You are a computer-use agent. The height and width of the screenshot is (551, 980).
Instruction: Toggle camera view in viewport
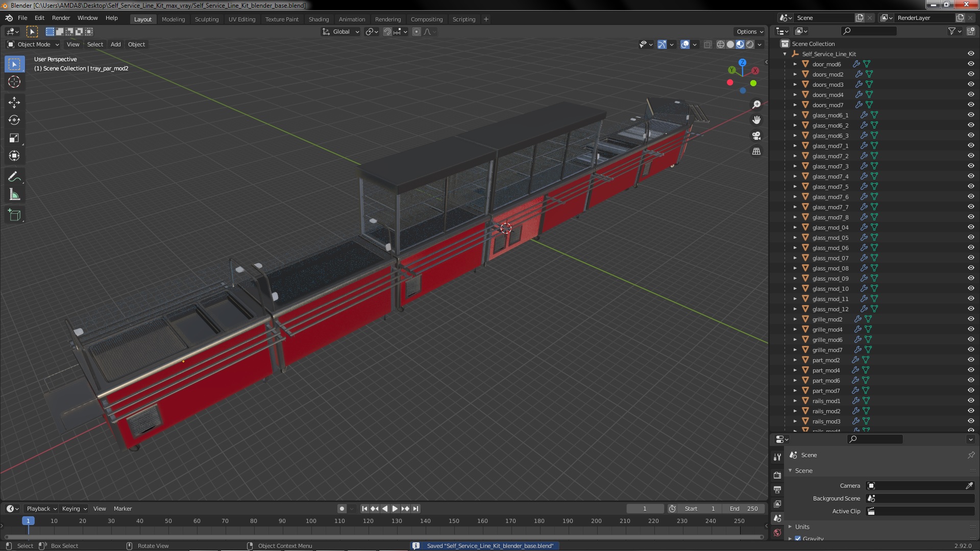(x=756, y=136)
